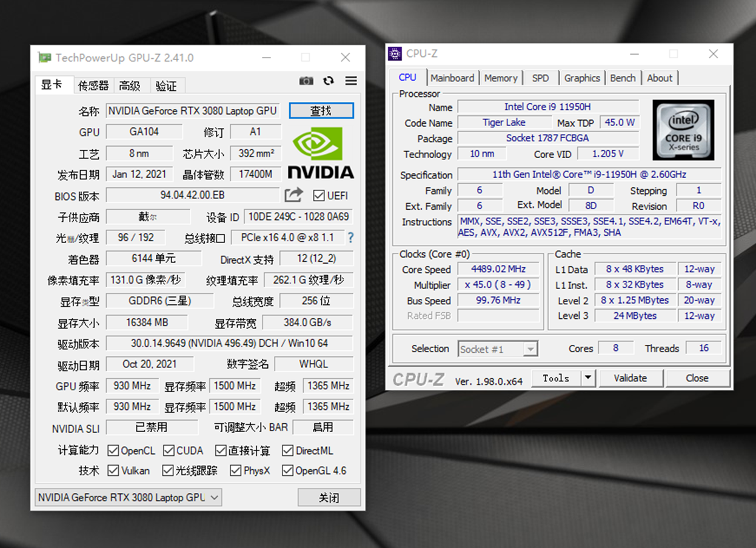Click the GPU-Z title bar icon
Image resolution: width=756 pixels, height=548 pixels.
(x=45, y=57)
